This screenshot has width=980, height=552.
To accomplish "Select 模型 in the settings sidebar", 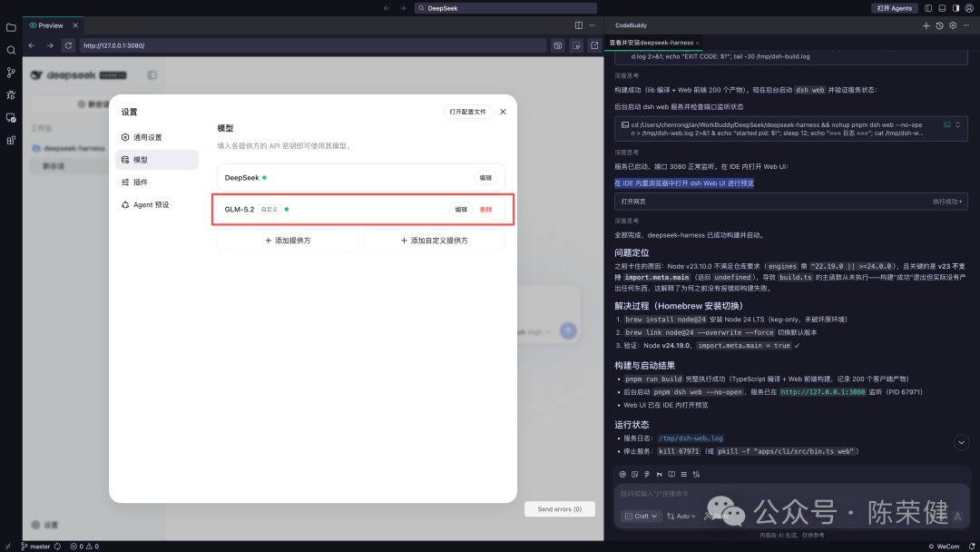I will coord(157,160).
